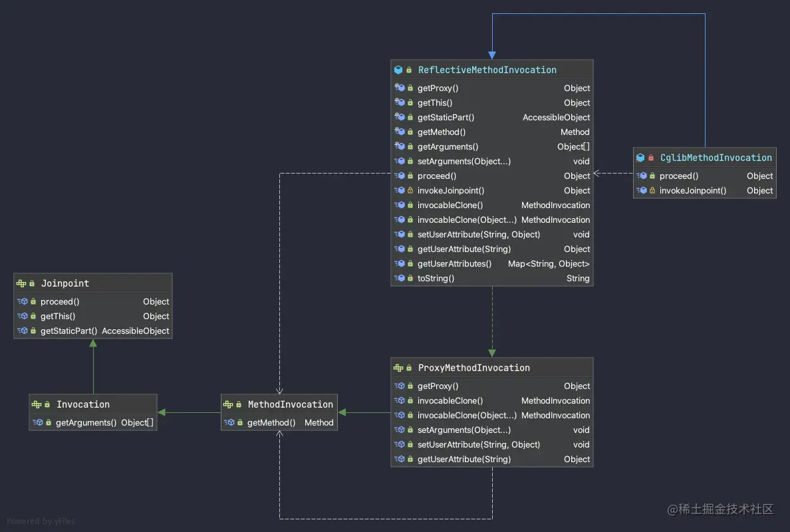Select the Joinpoint interface title

(x=65, y=284)
